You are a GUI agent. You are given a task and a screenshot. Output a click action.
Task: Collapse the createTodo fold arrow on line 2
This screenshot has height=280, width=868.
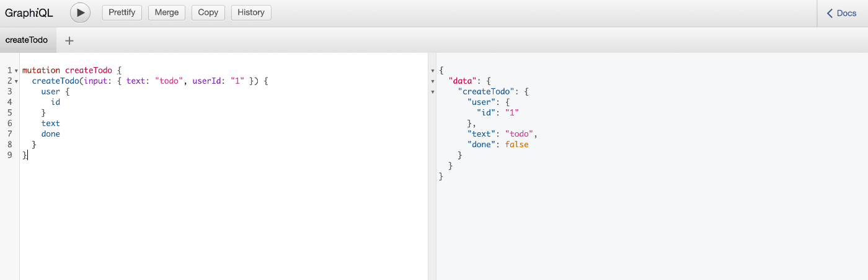(16, 81)
